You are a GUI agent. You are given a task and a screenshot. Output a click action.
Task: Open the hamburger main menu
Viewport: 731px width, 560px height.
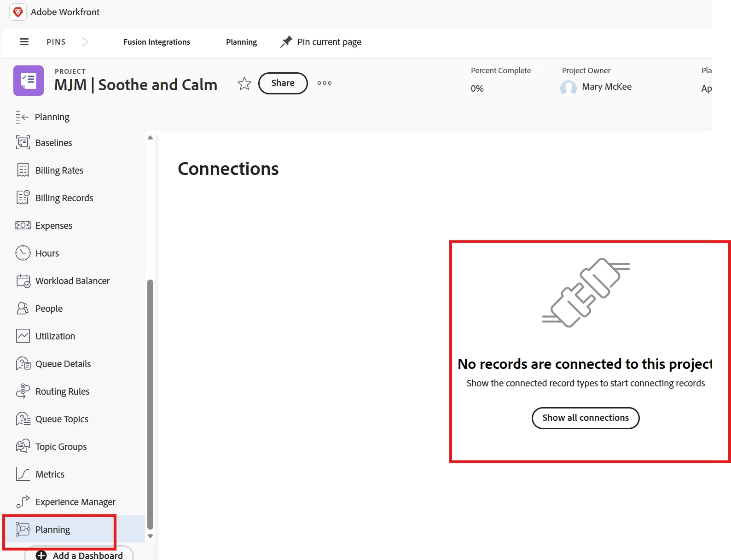coord(24,42)
